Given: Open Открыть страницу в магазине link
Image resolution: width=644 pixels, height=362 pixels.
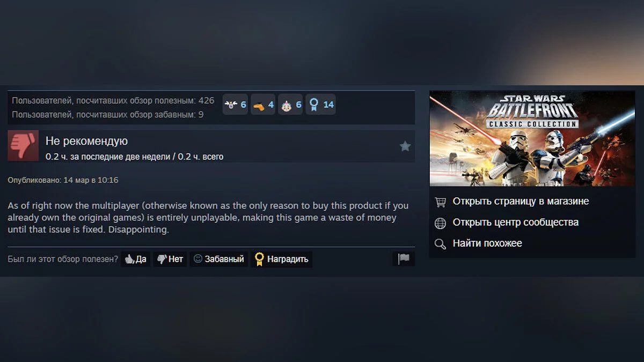Looking at the screenshot, I should [521, 202].
